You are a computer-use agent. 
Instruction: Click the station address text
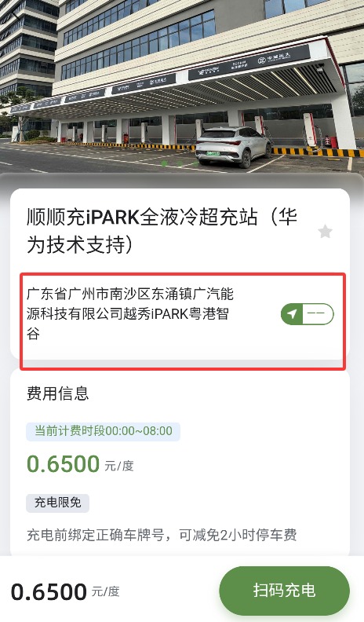pos(130,314)
